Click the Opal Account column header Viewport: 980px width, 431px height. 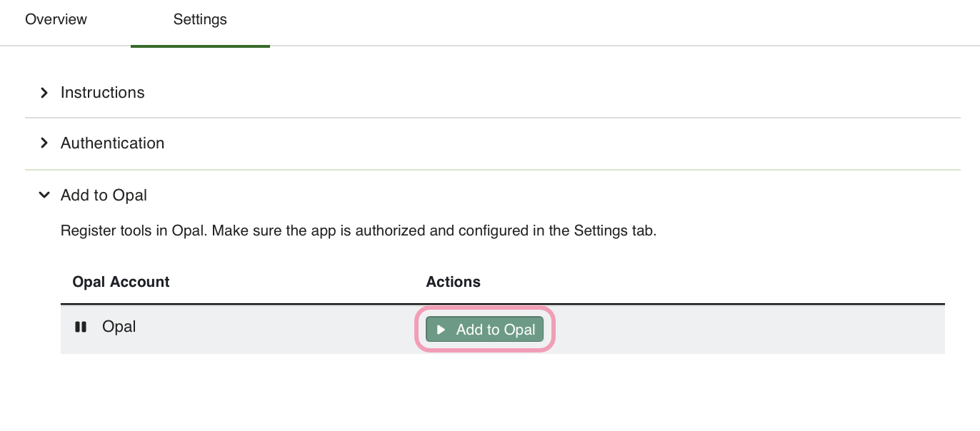point(121,282)
